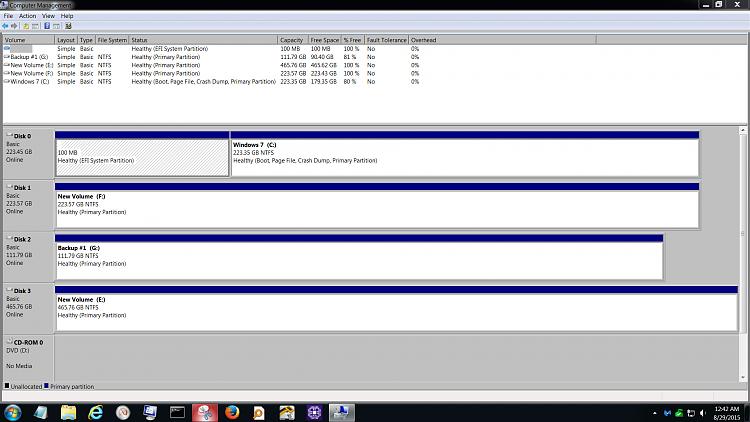Select the Windows 7 (C:) volume row
Screen dimensions: 750x422
[211, 81]
